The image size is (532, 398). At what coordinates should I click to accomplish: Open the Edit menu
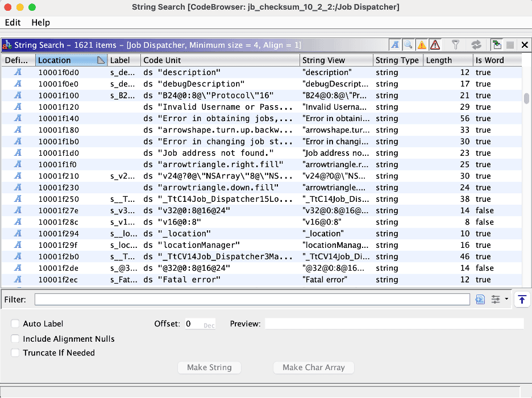point(13,23)
